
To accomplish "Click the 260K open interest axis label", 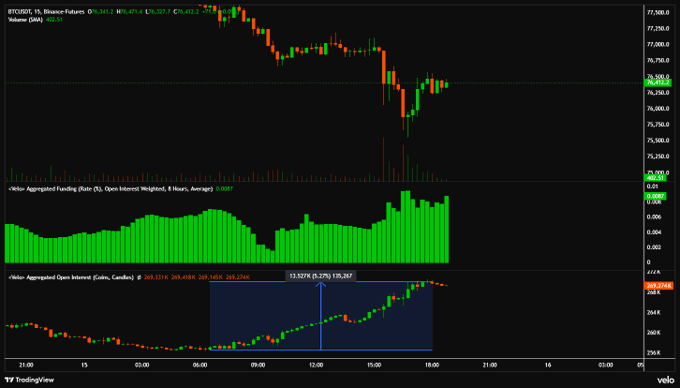I will coord(654,333).
